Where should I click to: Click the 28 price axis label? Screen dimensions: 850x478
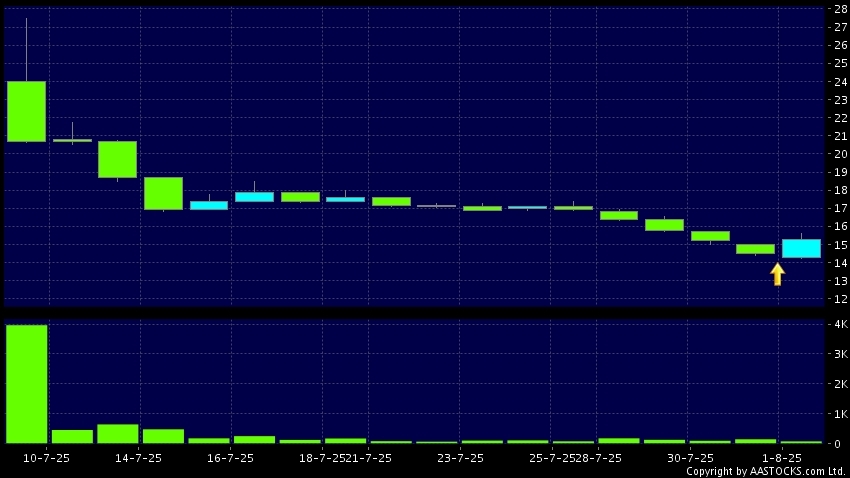tap(841, 9)
